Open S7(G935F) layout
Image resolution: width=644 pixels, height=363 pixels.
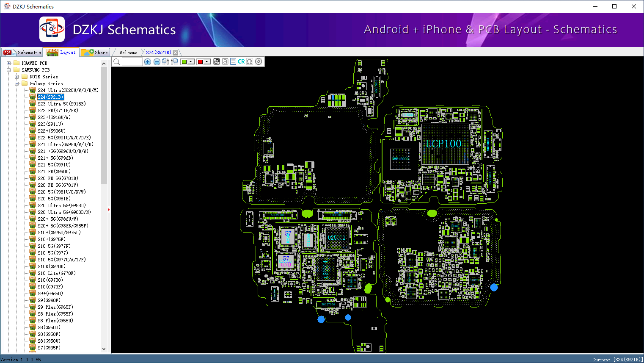49,348
